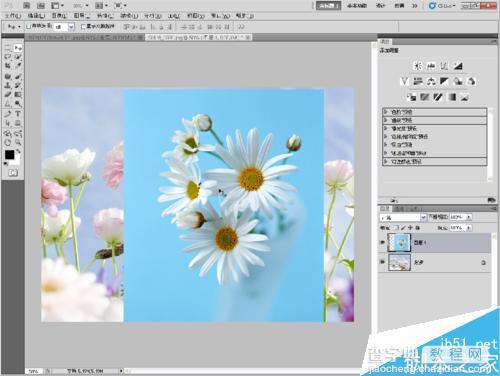Switch to the Channels tab beside Layers

click(399, 209)
